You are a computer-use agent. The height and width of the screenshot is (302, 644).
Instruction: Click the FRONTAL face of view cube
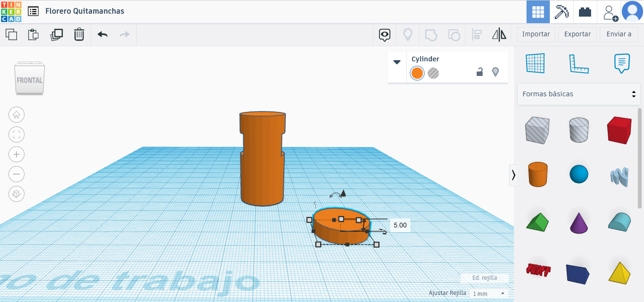pos(30,80)
